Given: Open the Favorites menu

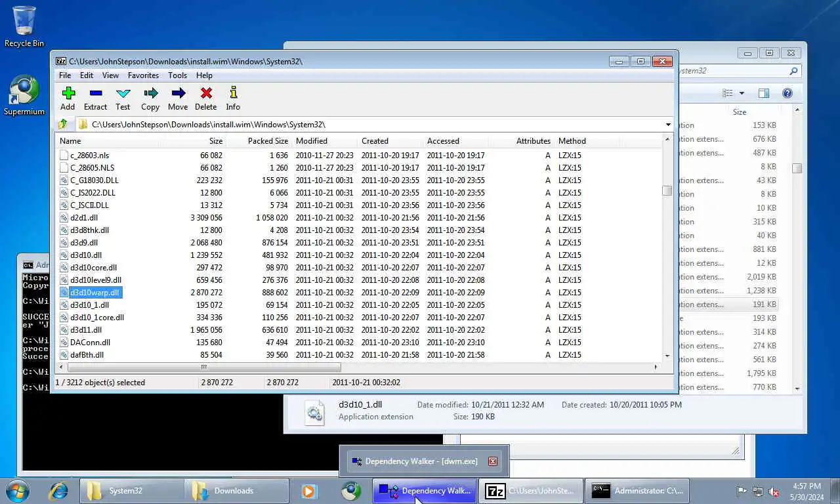Looking at the screenshot, I should click(143, 75).
